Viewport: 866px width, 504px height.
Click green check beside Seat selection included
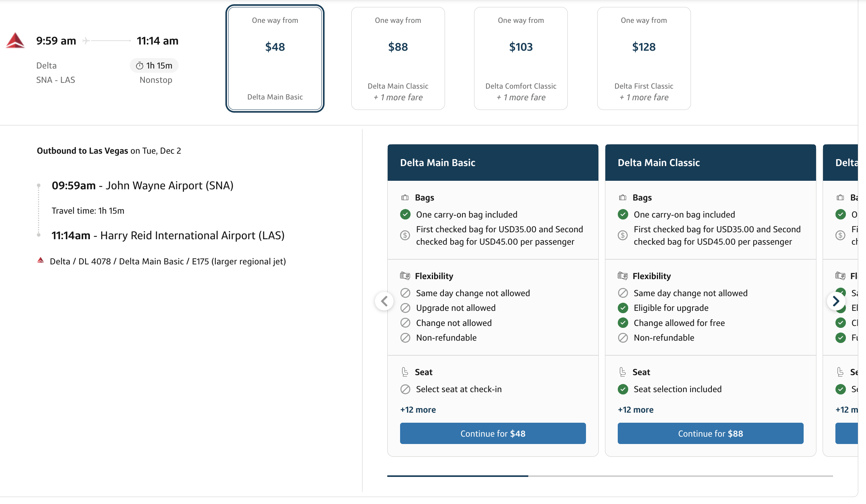(623, 389)
